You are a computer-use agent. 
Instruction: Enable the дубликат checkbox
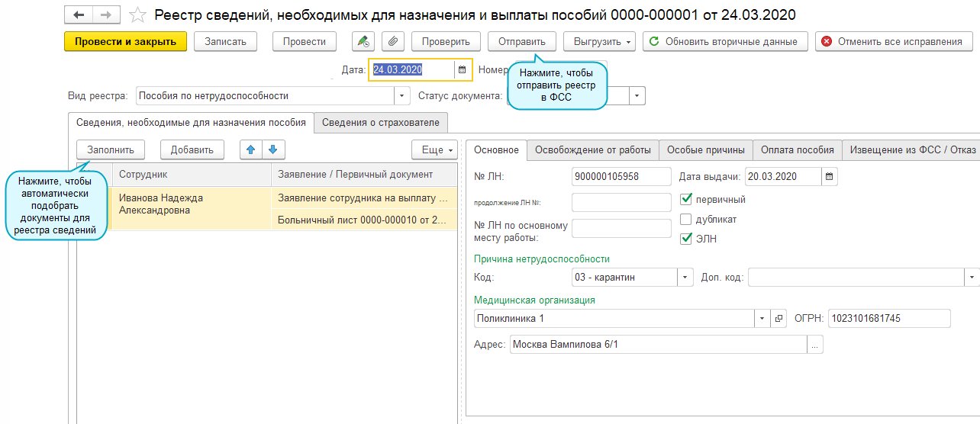[x=685, y=220]
